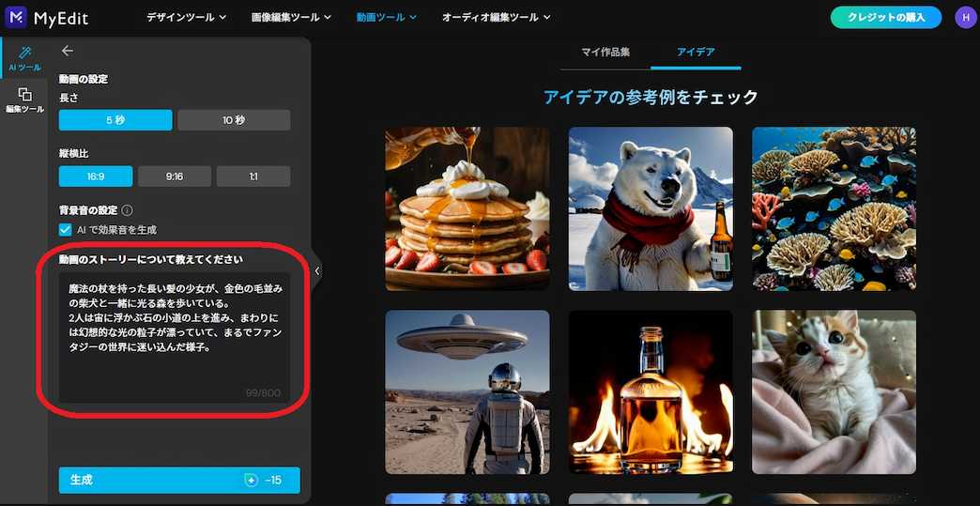Click the 動画の設定 label
Screen dimensions: 980x506
point(84,80)
